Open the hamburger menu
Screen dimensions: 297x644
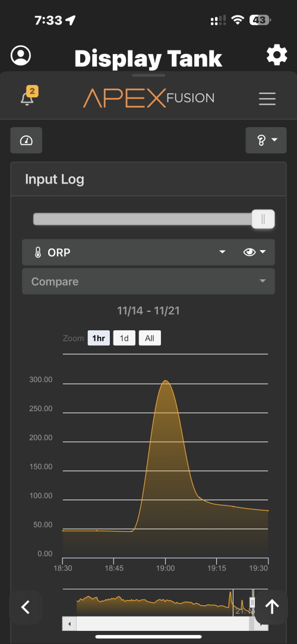(x=267, y=99)
